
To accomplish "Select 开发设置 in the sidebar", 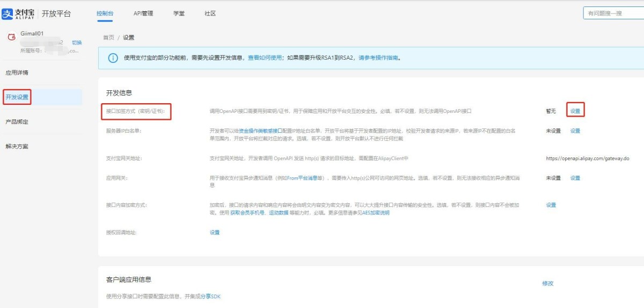I will click(x=17, y=97).
